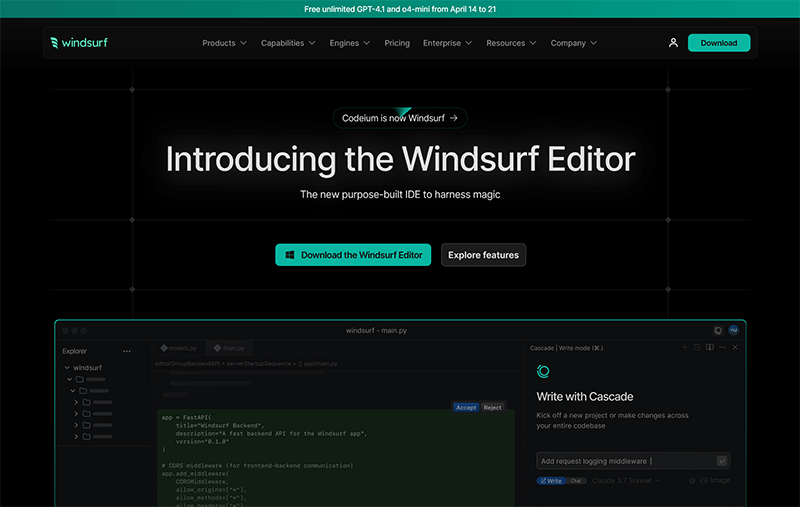Click the windsurf - main.py window title
Viewport: 800px width, 507px height.
point(376,331)
